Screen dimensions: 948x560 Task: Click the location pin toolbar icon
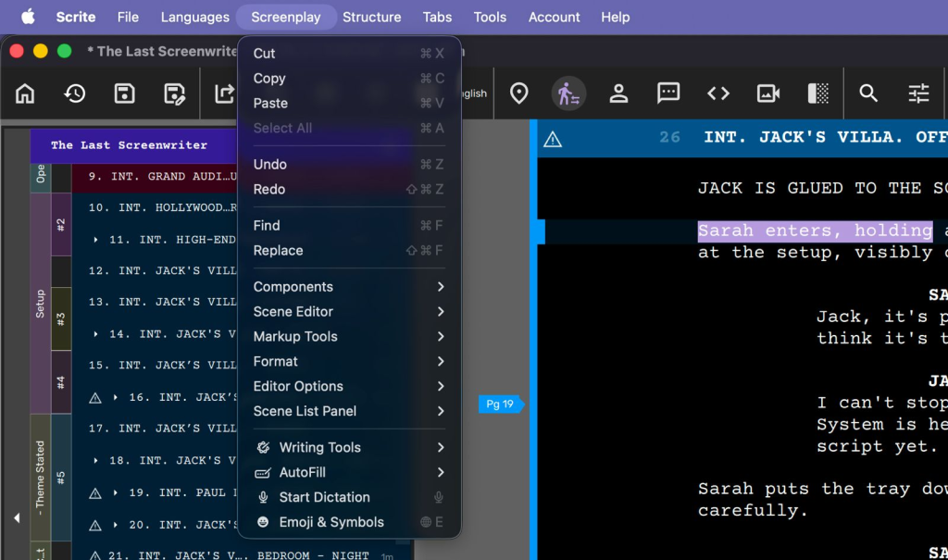(x=518, y=93)
